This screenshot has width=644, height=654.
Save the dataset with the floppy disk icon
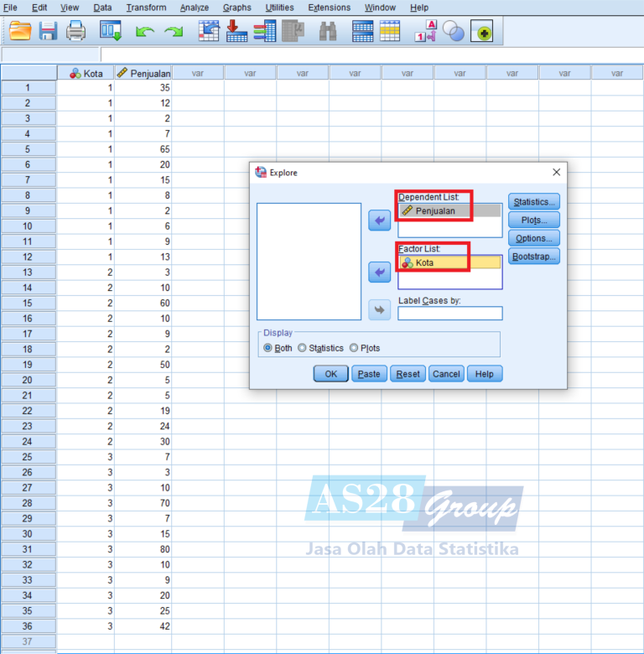[48, 32]
